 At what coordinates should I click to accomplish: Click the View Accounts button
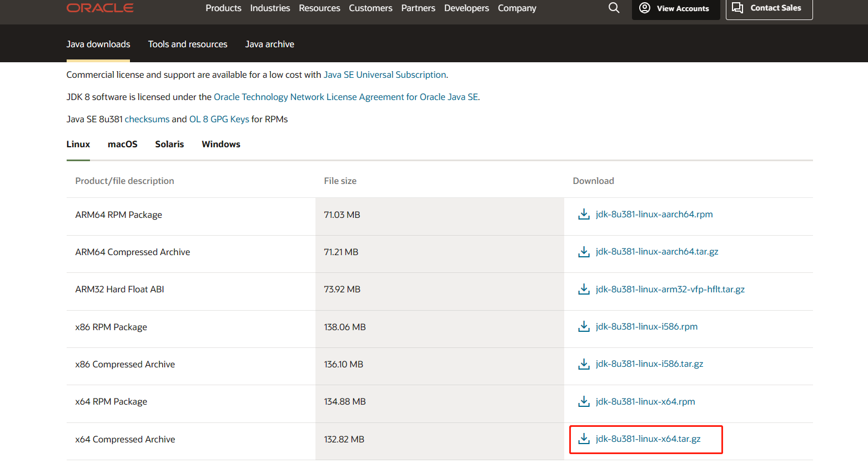[x=676, y=8]
